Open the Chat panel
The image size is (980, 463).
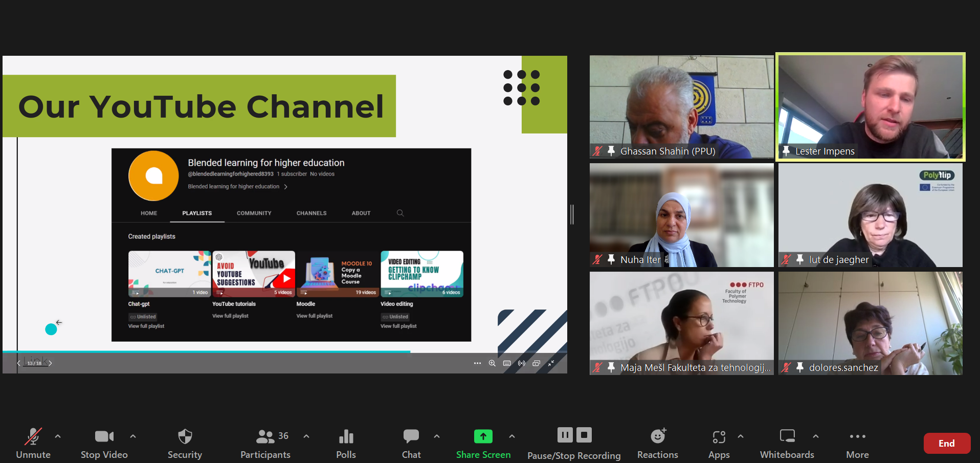point(411,444)
